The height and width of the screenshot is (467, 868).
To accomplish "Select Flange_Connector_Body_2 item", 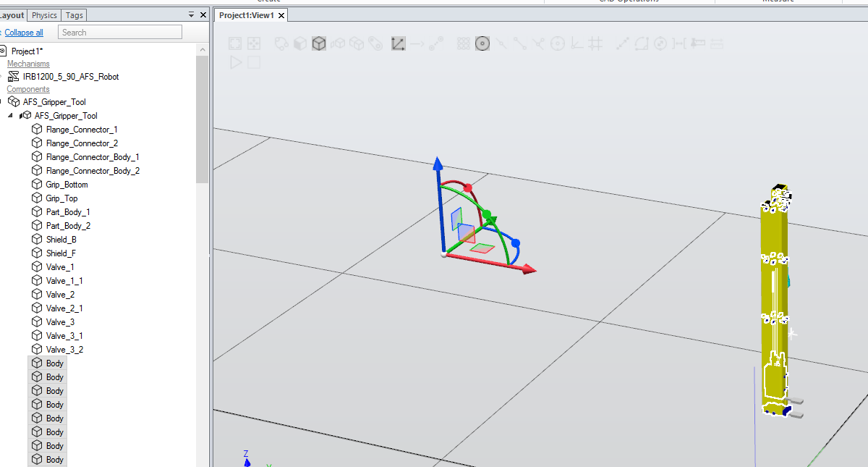I will (93, 171).
